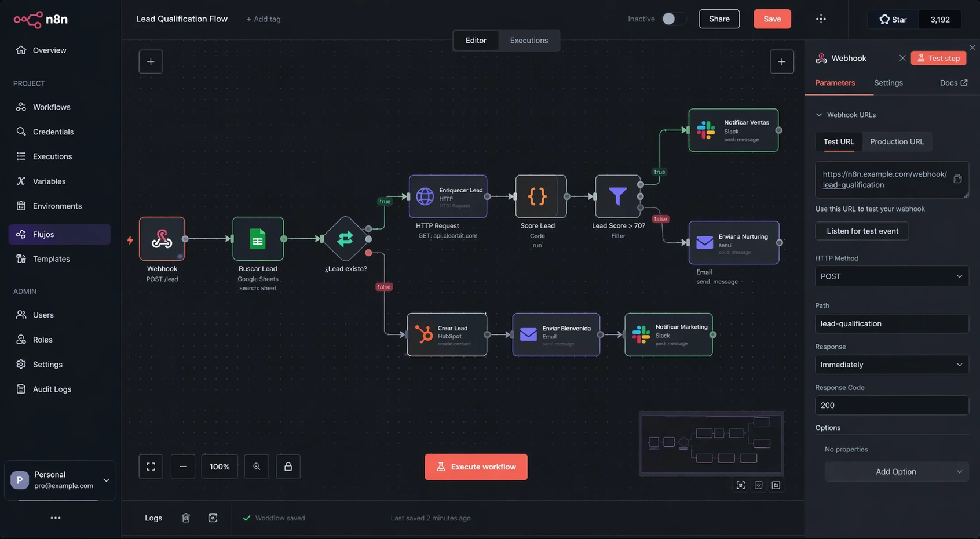Open the Docs link
Image resolution: width=980 pixels, height=539 pixels.
953,83
